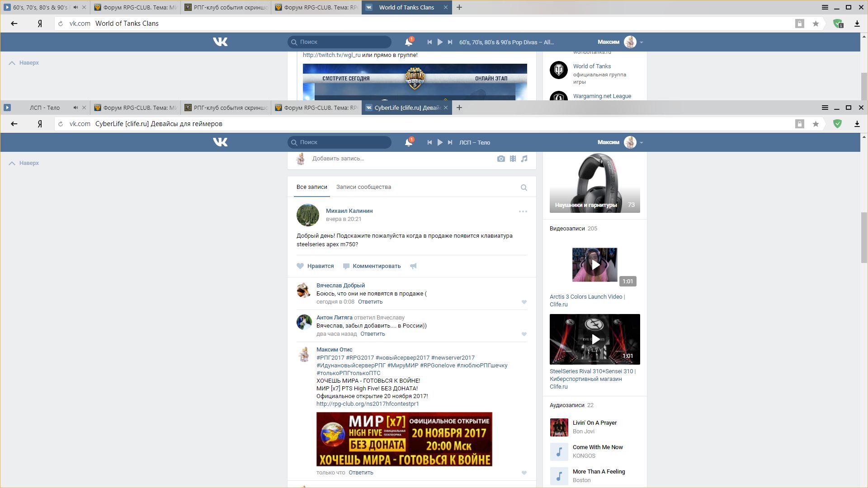Open the rpg-club.org contest link
This screenshot has width=868, height=488.
point(368,404)
